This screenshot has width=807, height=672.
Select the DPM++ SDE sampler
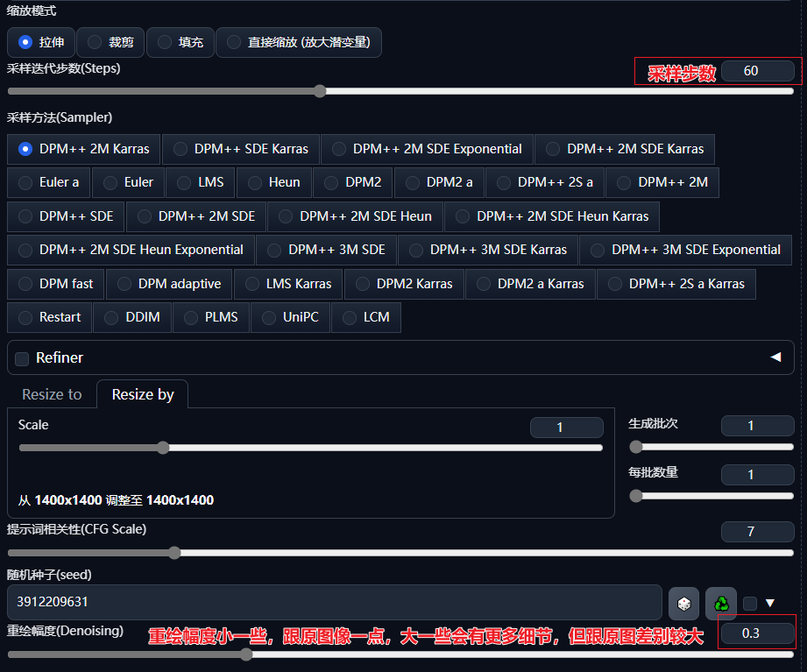point(66,216)
